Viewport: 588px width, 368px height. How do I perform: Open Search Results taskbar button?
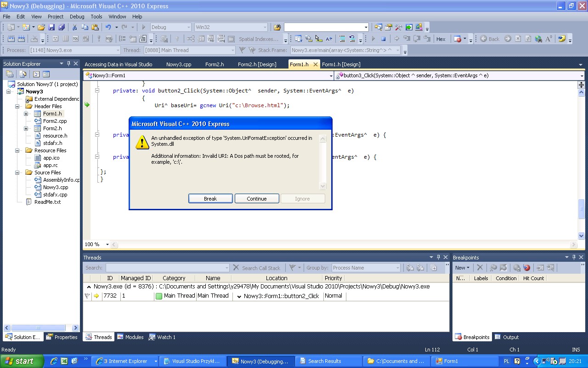(328, 361)
